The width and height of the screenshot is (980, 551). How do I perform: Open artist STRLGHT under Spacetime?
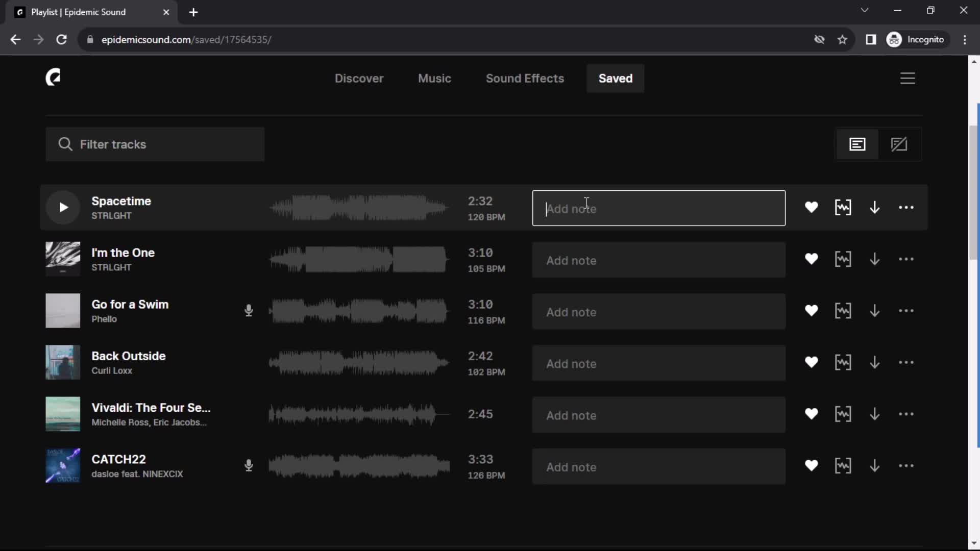pos(111,216)
